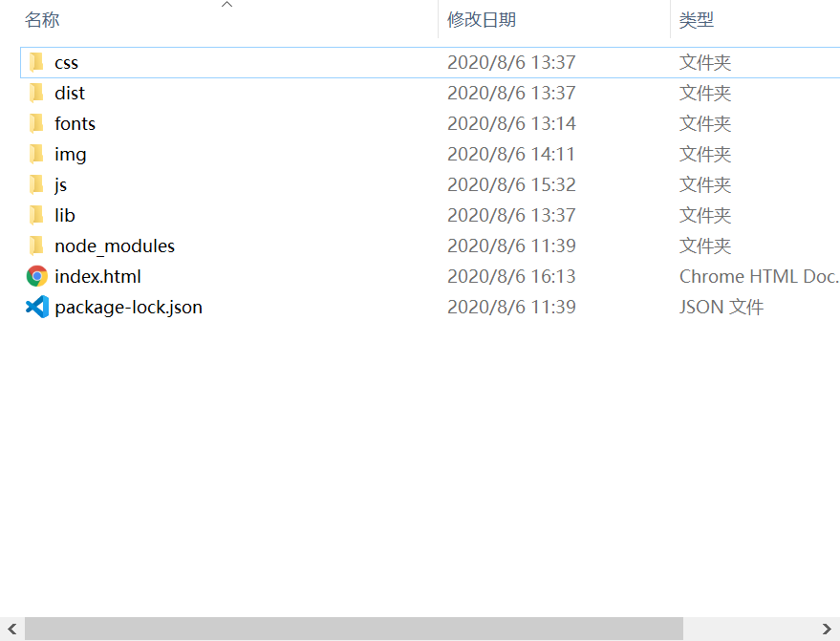Image resolution: width=840 pixels, height=641 pixels.
Task: Click the Chrome icon of index.html
Action: pos(37,276)
